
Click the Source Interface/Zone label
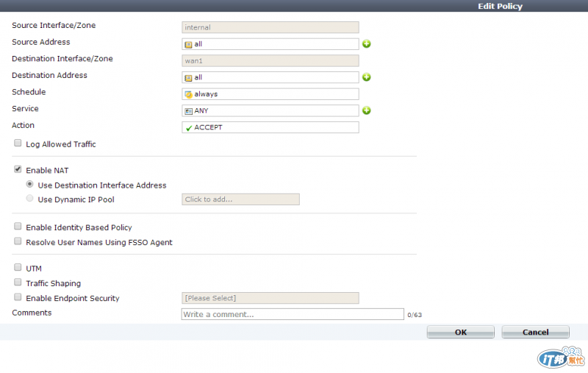54,25
